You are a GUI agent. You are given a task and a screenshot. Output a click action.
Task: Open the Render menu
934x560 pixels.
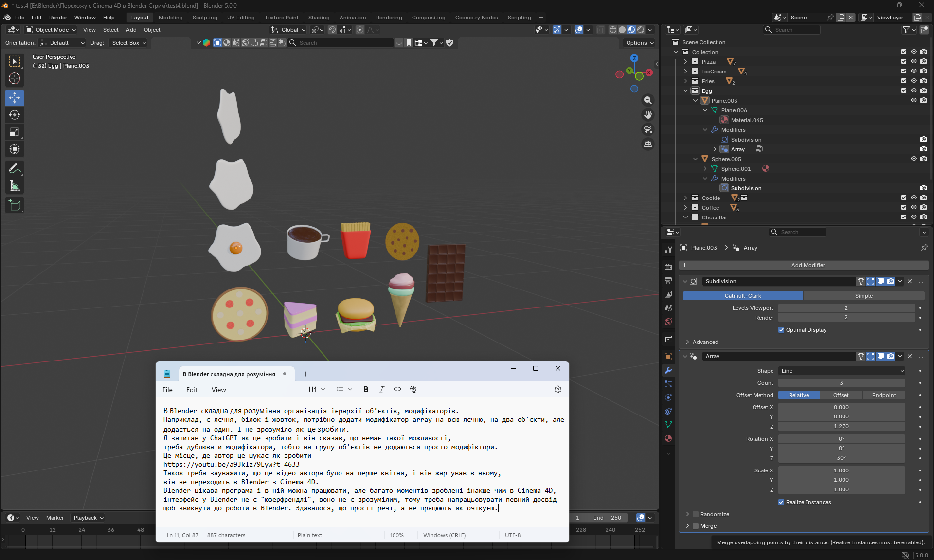point(58,18)
